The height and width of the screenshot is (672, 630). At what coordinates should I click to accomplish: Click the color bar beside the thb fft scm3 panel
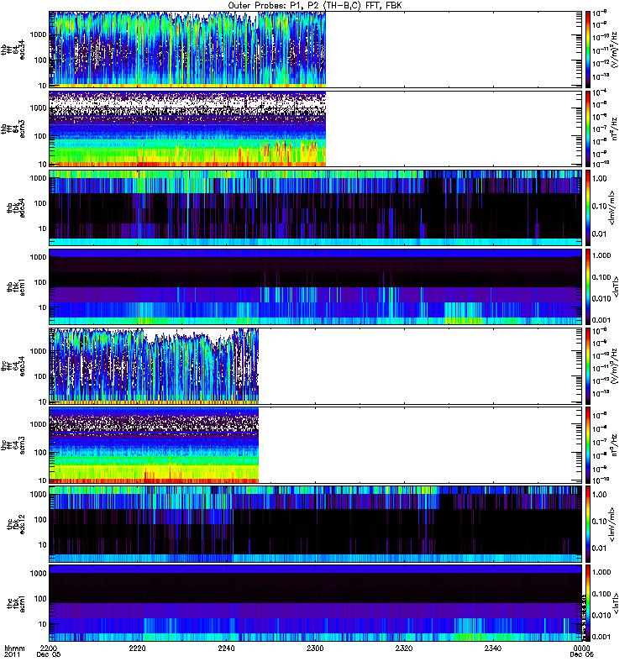click(x=588, y=129)
